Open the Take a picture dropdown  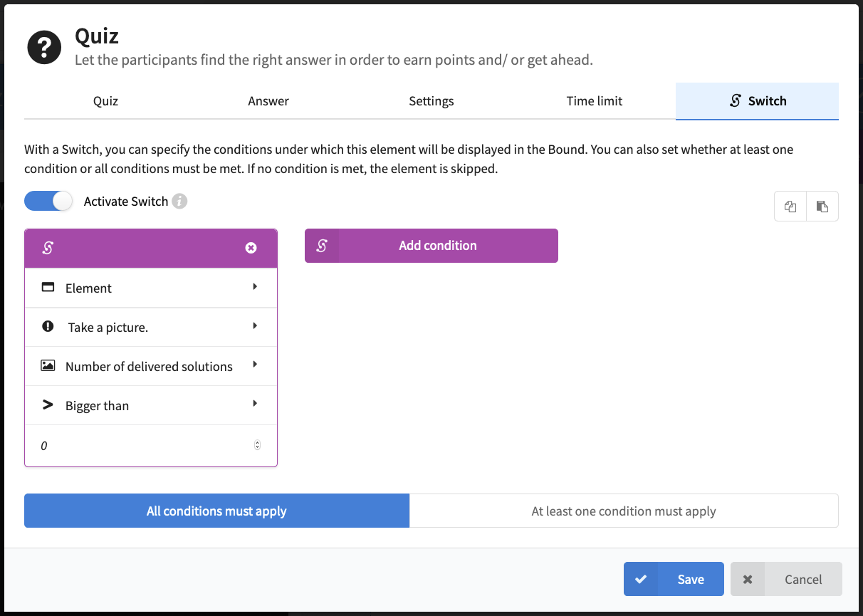[x=151, y=327]
